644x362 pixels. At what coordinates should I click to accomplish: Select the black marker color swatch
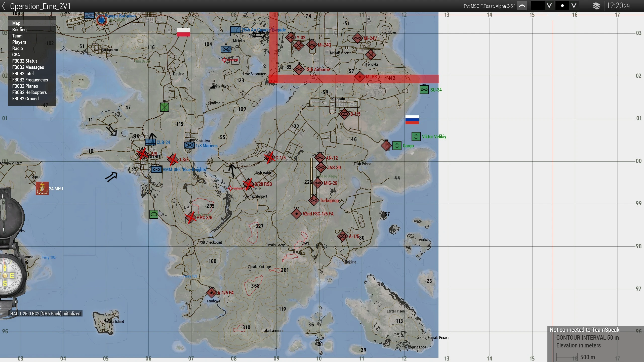[537, 6]
